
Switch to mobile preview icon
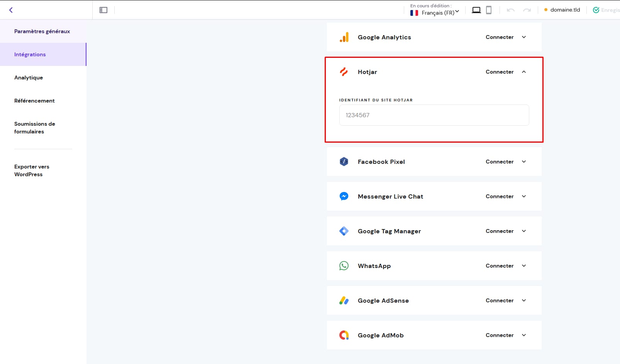click(x=488, y=10)
